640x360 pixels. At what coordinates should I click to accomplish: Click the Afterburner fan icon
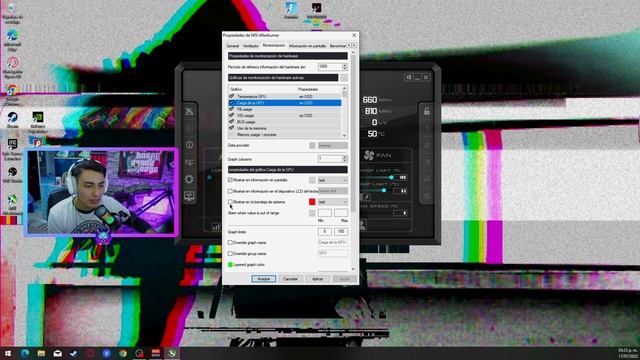[x=369, y=155]
